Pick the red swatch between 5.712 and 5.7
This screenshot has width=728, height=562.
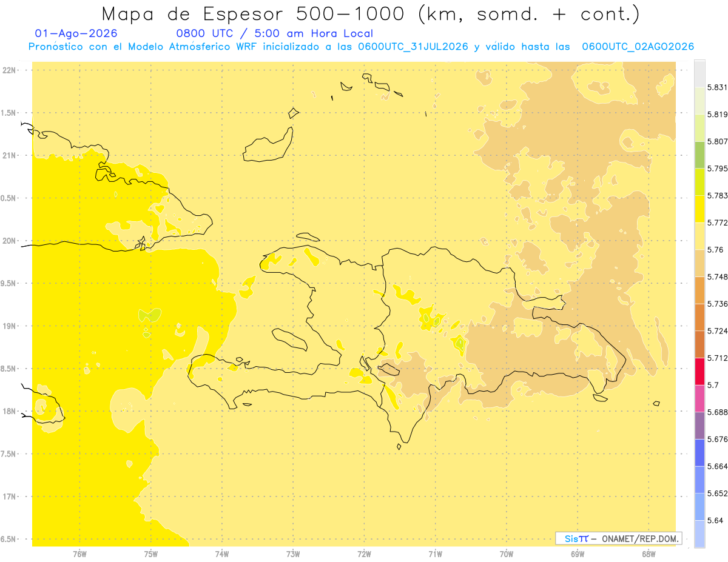699,372
